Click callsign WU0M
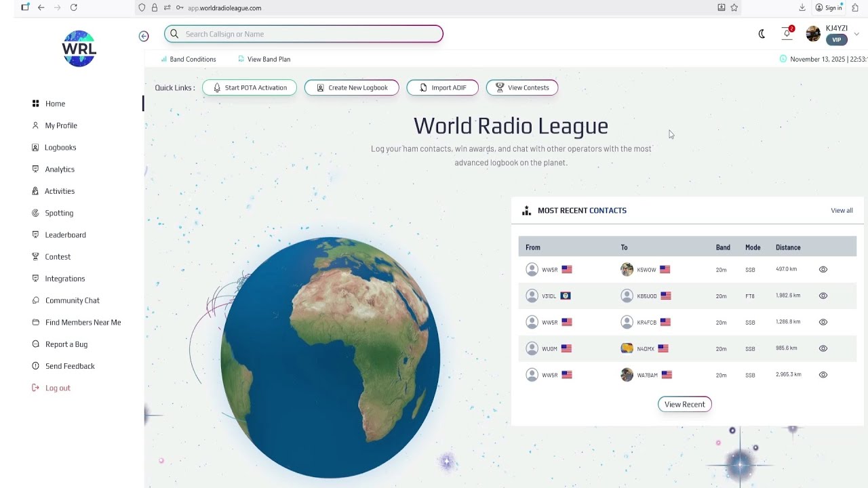This screenshot has width=868, height=488. tap(549, 349)
